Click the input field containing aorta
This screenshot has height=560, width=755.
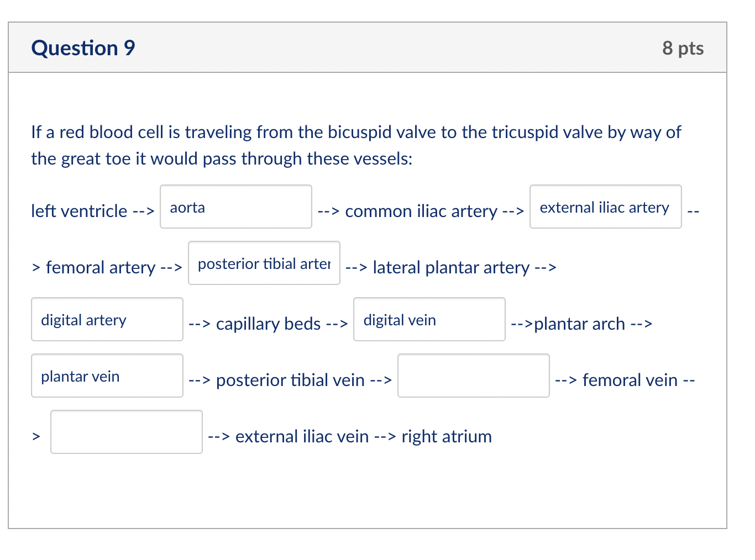(x=235, y=207)
